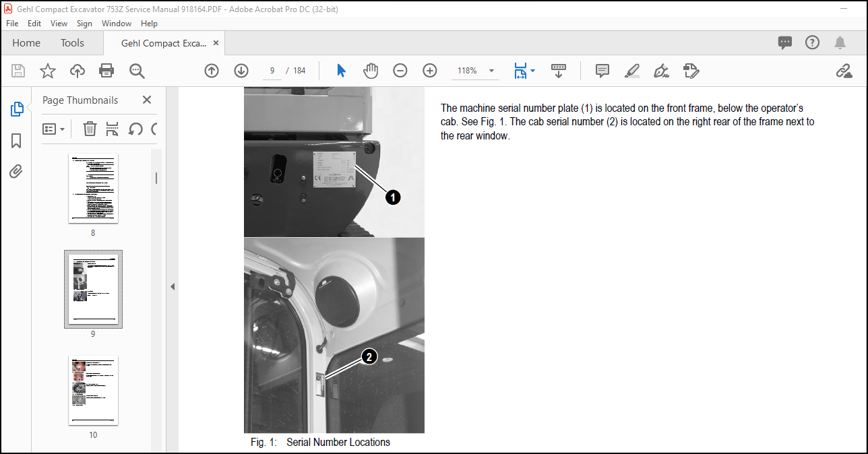Close the Gehl Compact Exca... document tab

[x=216, y=43]
